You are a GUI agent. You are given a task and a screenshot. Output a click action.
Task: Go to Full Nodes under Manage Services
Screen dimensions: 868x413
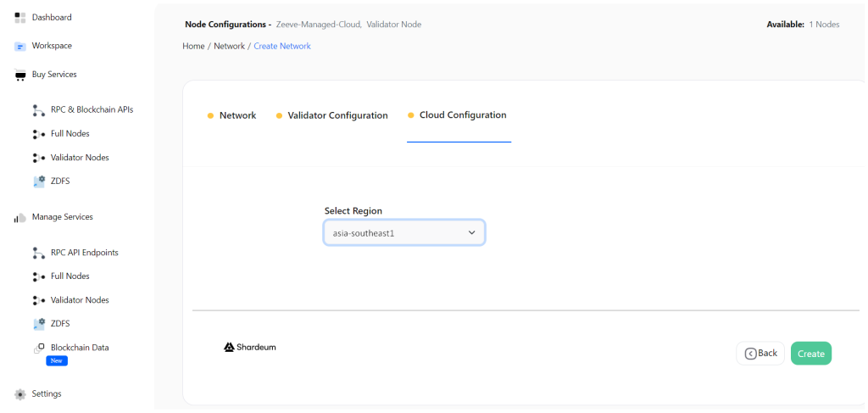70,276
